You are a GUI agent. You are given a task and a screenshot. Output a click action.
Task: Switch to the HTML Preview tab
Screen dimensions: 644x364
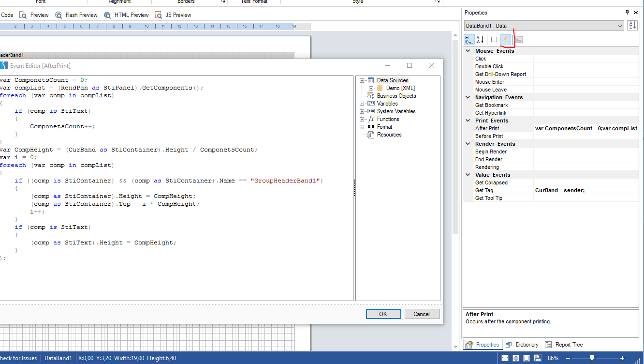pos(126,15)
